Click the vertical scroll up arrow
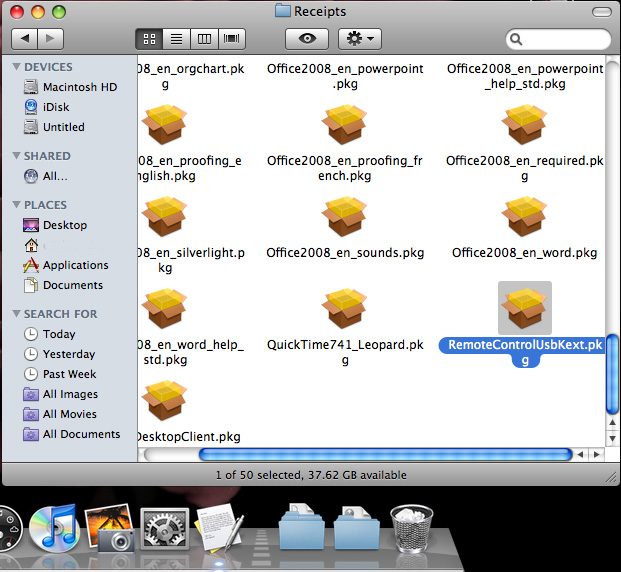 pyautogui.click(x=612, y=422)
